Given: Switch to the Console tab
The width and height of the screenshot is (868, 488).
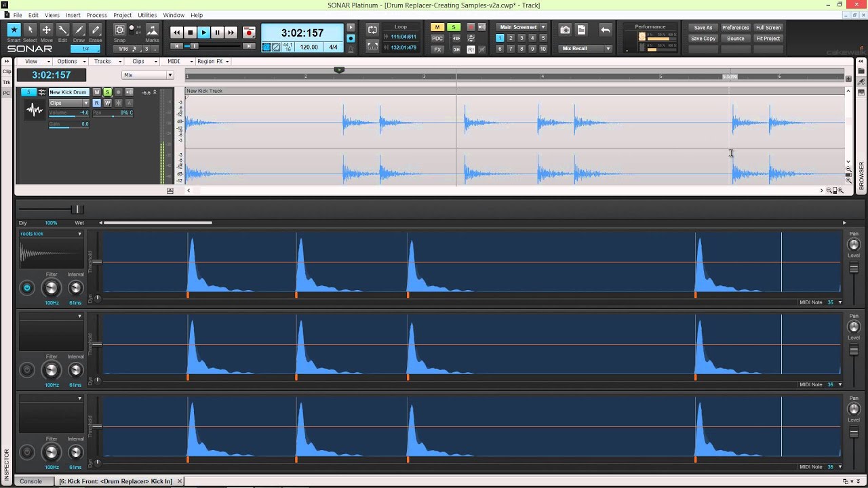Looking at the screenshot, I should (x=31, y=481).
